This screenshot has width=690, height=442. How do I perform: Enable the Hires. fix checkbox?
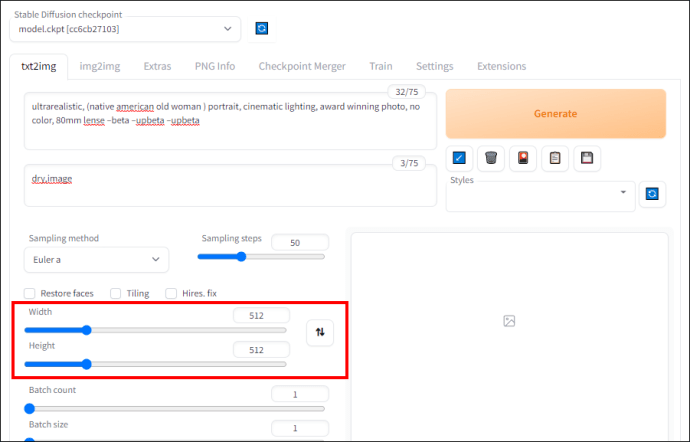click(171, 293)
